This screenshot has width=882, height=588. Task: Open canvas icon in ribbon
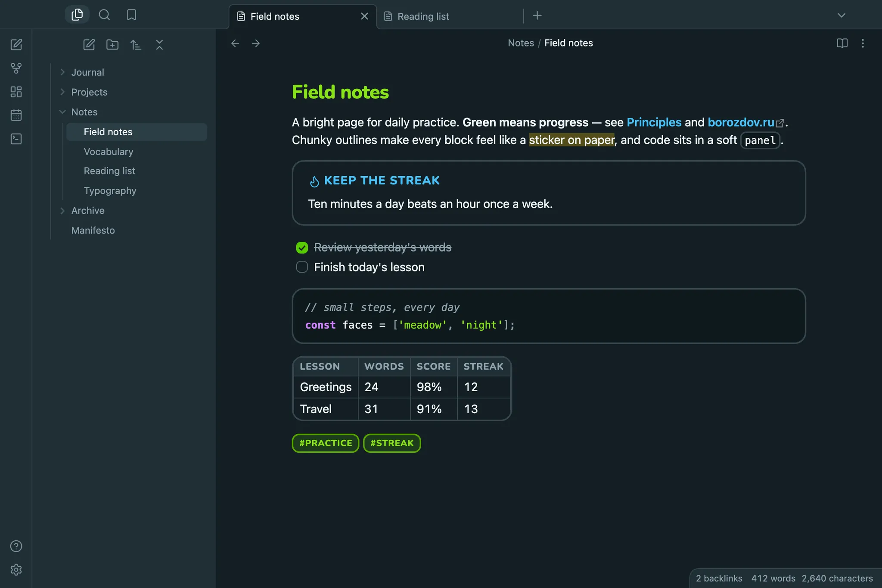tap(16, 92)
